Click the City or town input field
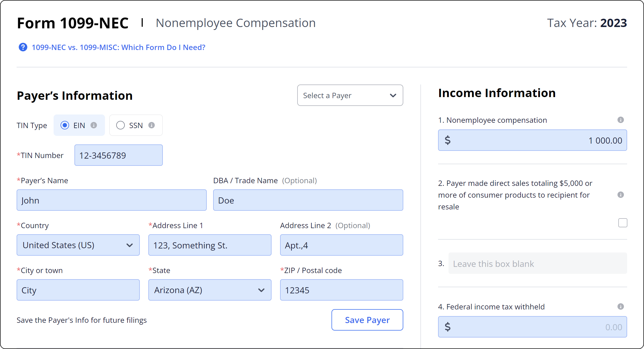Screen dimensions: 644x349 [x=78, y=290]
